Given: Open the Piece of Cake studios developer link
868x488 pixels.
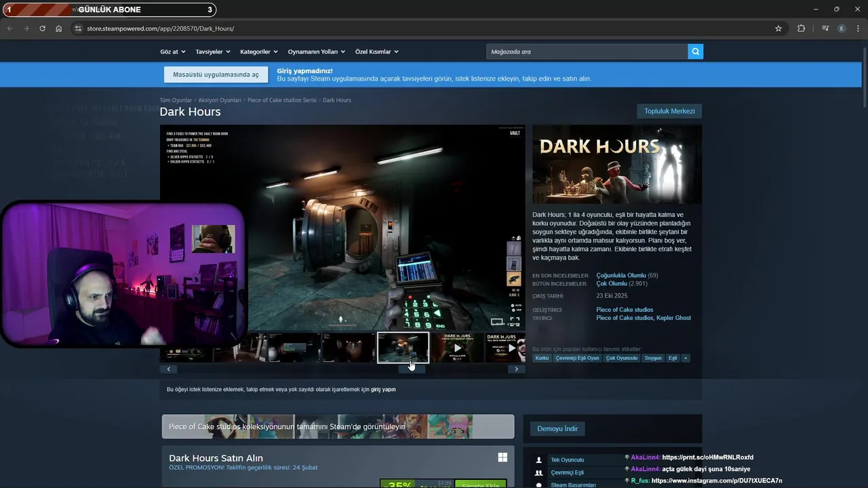Looking at the screenshot, I should point(625,310).
